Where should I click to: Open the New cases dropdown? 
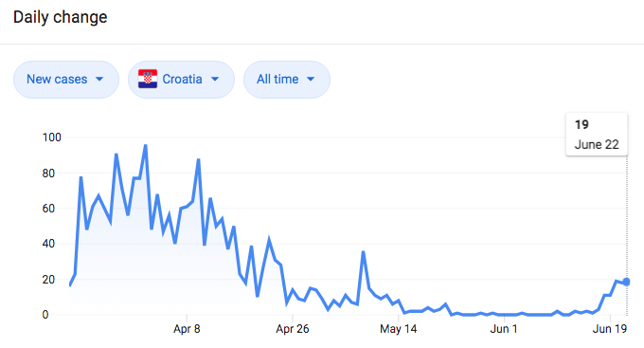pyautogui.click(x=66, y=80)
